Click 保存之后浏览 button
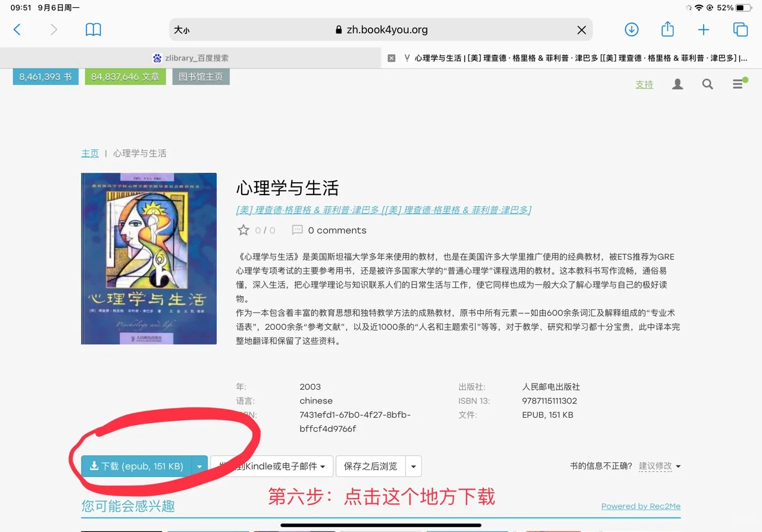 point(370,467)
